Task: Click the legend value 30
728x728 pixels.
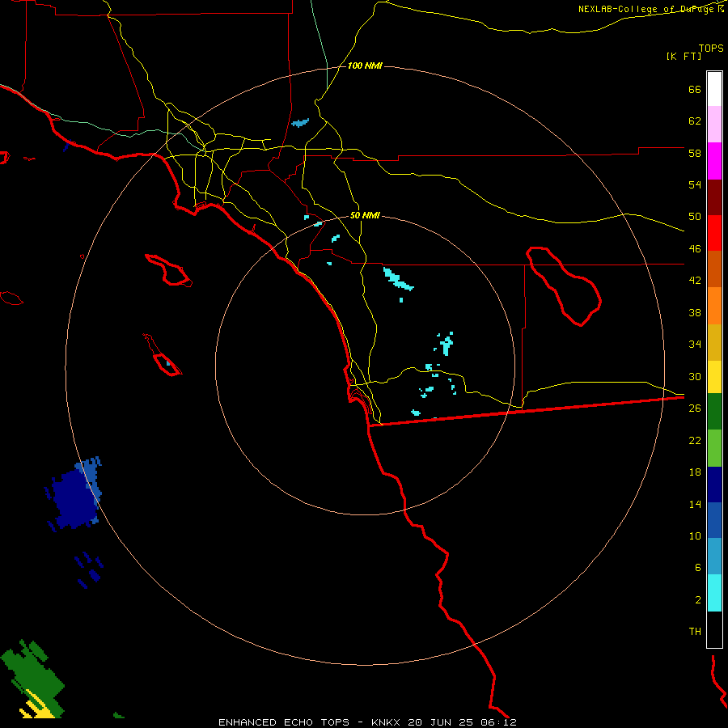Action: 695,376
